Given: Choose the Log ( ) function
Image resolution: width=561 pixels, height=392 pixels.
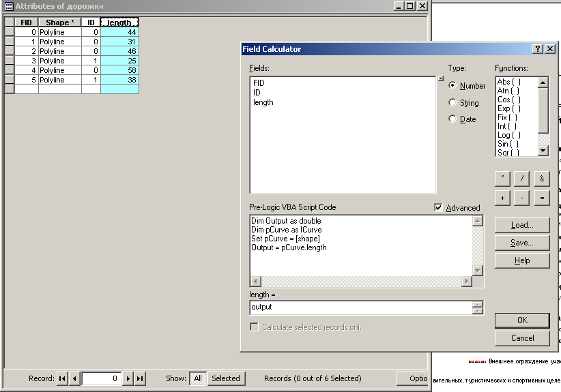Looking at the screenshot, I should point(508,135).
